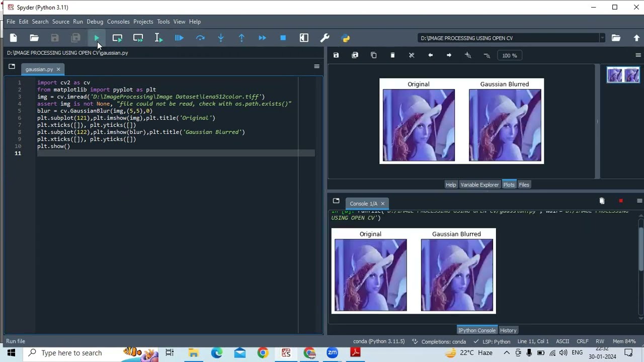644x362 pixels.
Task: Run the current cell
Action: point(117,38)
